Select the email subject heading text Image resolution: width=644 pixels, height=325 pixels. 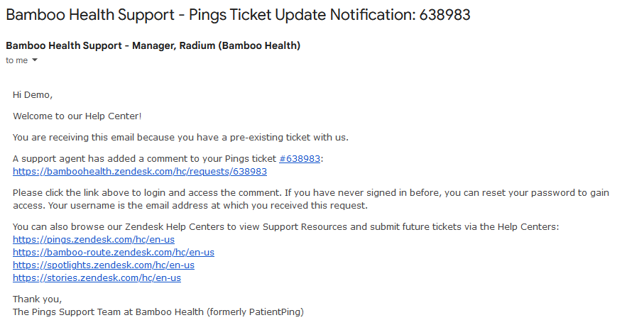point(238,15)
